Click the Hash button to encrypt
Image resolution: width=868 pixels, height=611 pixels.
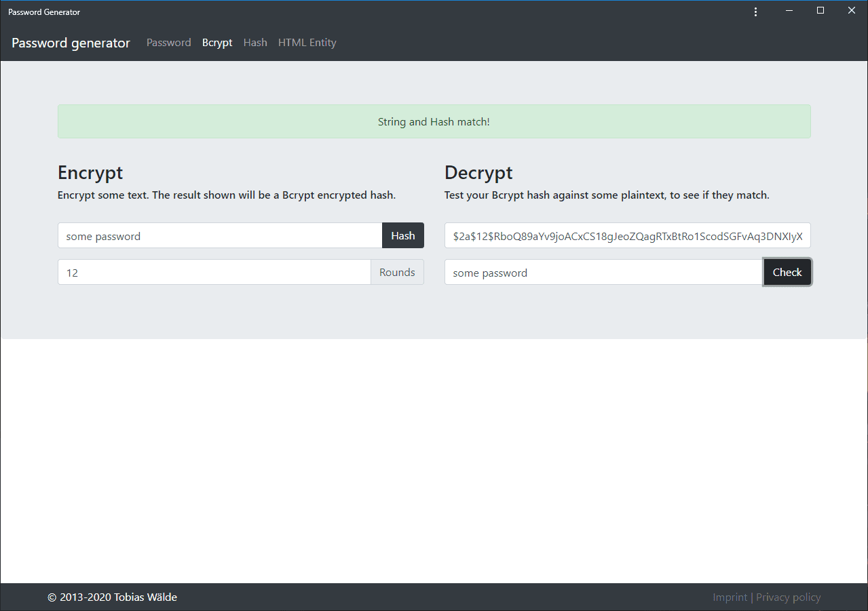(x=403, y=235)
